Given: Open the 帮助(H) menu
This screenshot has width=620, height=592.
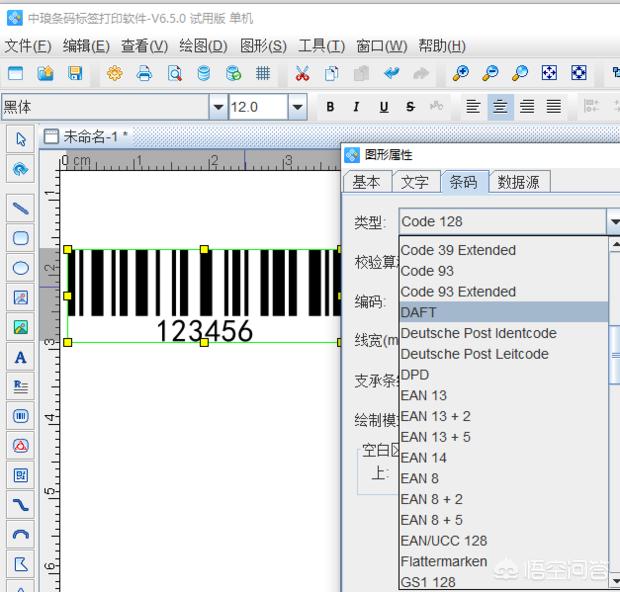Looking at the screenshot, I should point(442,46).
